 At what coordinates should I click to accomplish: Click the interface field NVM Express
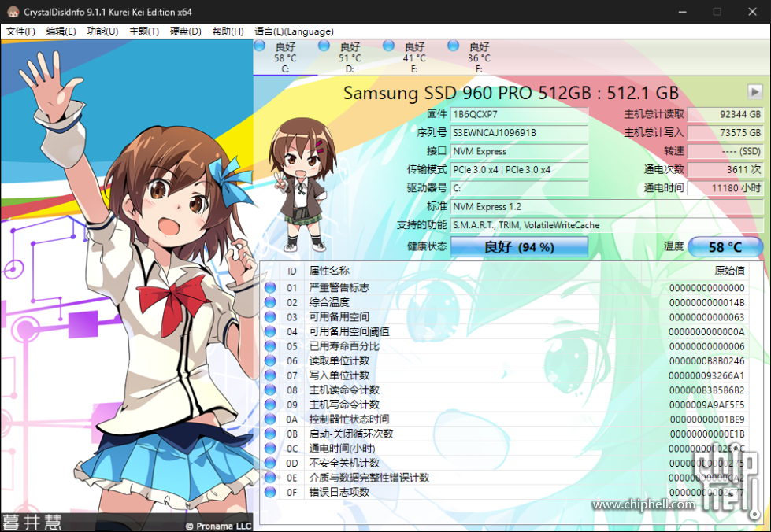519,151
